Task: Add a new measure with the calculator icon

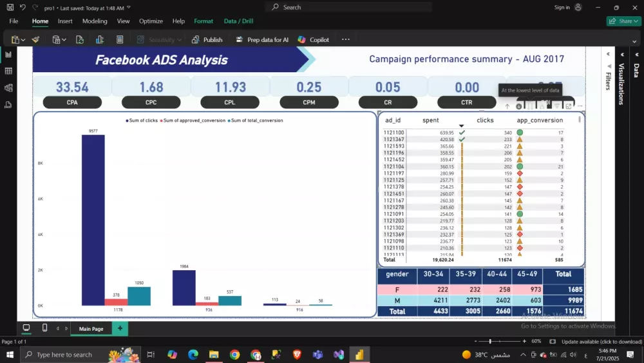Action: (x=120, y=40)
